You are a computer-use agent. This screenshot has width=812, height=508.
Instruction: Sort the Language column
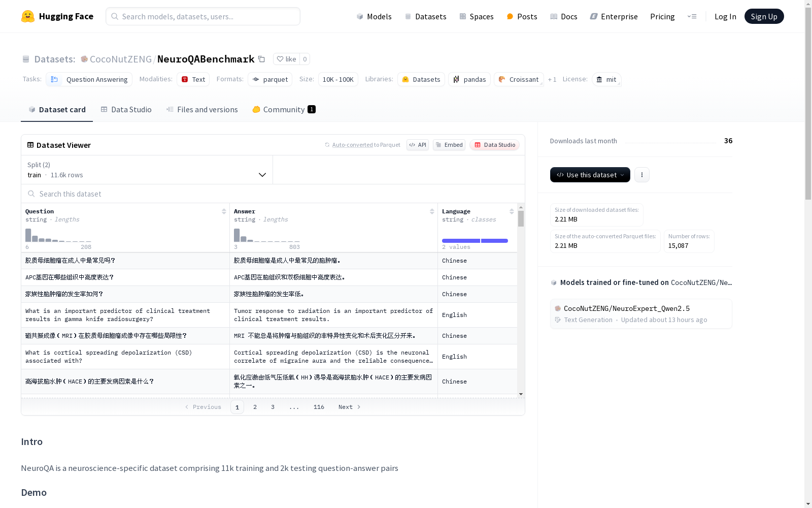[512, 211]
